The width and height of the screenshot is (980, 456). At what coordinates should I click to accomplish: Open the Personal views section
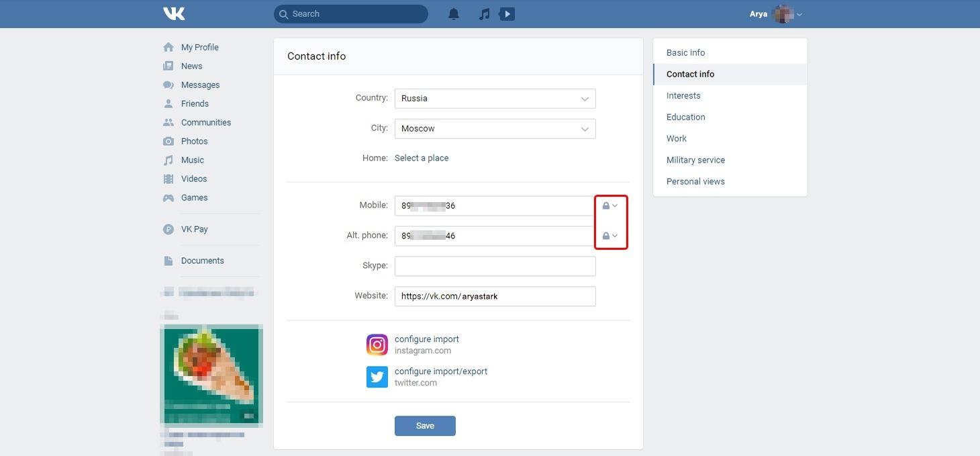(x=730, y=181)
